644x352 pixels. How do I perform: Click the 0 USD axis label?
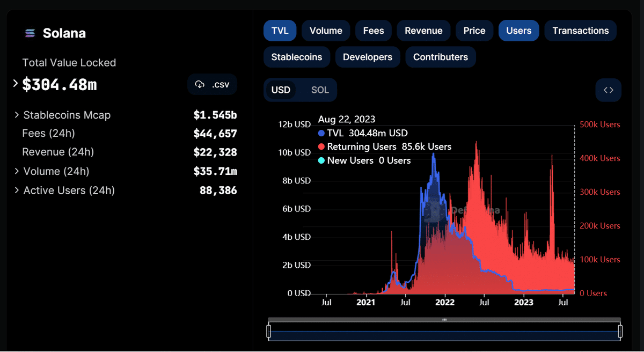pyautogui.click(x=299, y=294)
